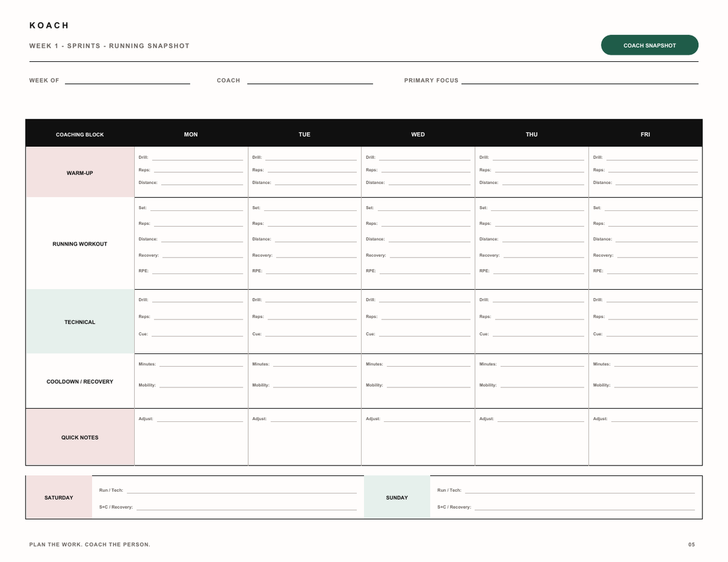Click the SUNDAY label
Viewport: 728px width, 562px height.
point(397,498)
